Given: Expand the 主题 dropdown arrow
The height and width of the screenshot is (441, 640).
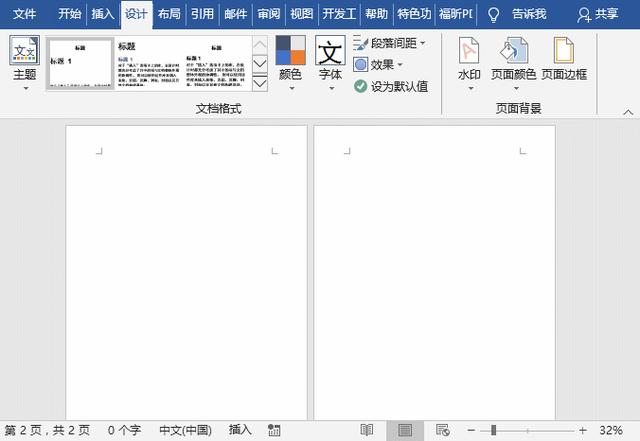Looking at the screenshot, I should click(x=26, y=88).
